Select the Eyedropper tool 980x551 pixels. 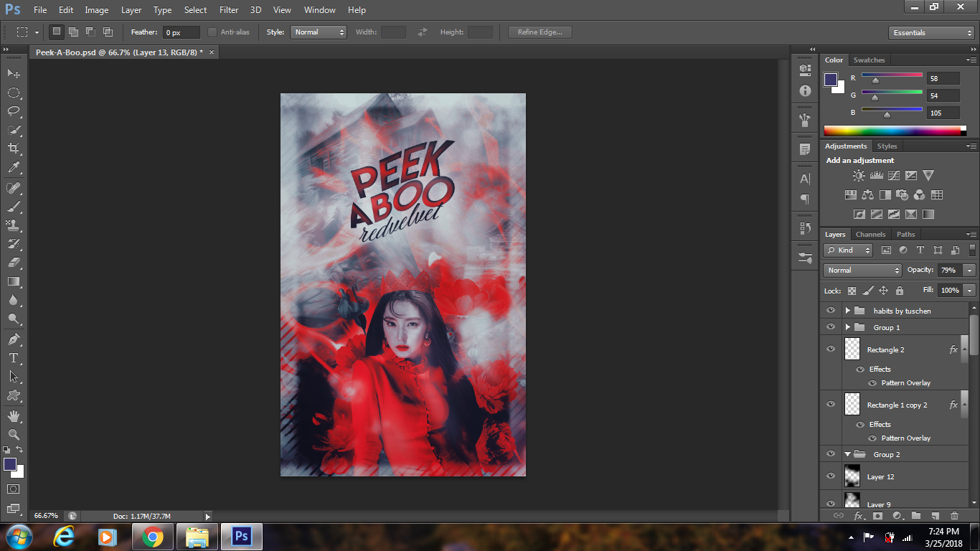point(13,168)
